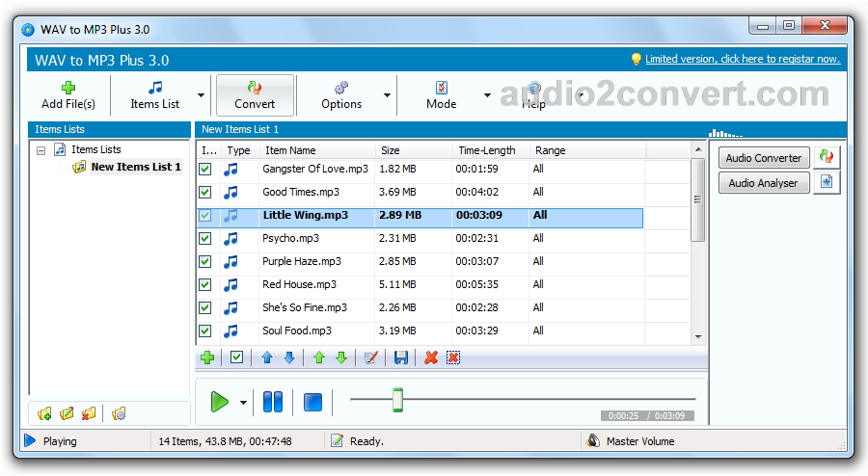Open the Items List toolbar button
868x476 pixels.
coord(154,95)
